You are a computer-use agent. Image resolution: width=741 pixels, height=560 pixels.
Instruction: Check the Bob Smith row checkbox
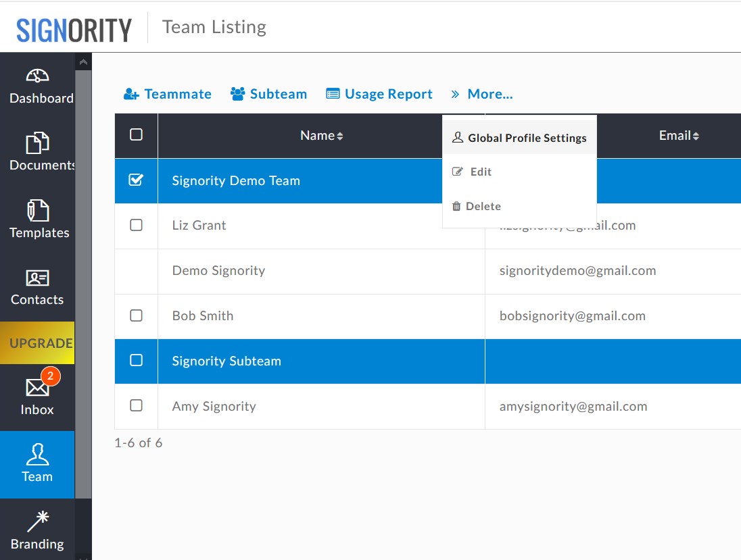coord(136,315)
